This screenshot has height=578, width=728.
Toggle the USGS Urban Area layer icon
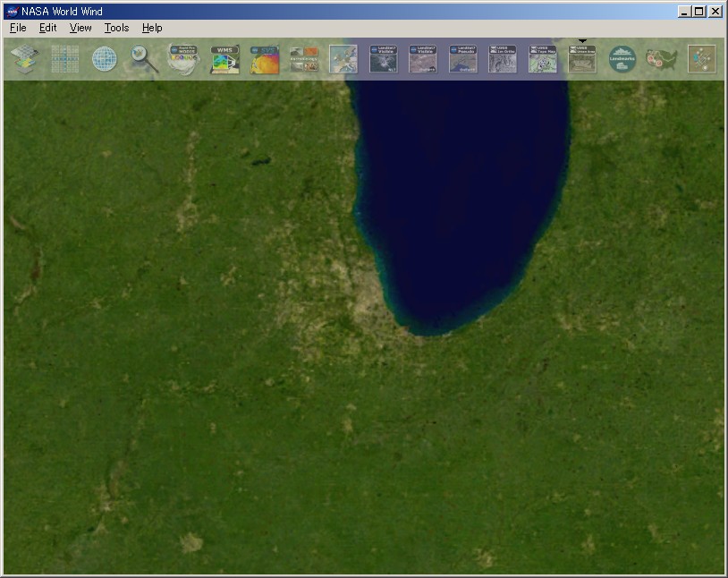(x=581, y=59)
